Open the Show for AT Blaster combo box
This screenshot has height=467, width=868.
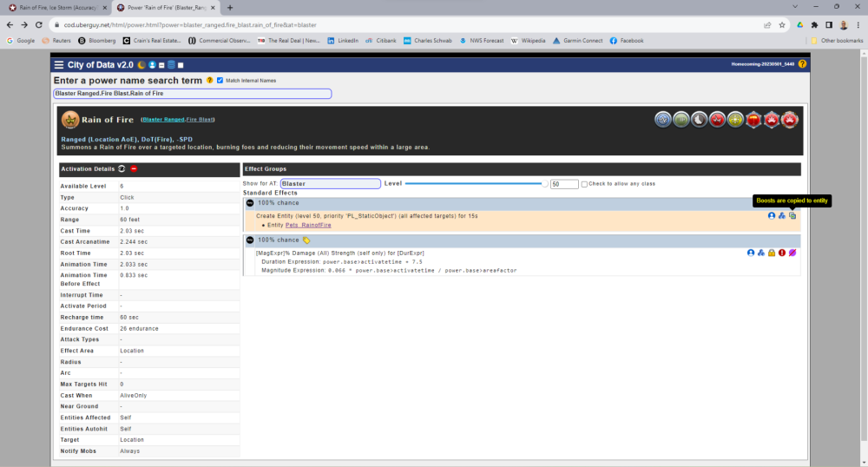(330, 184)
